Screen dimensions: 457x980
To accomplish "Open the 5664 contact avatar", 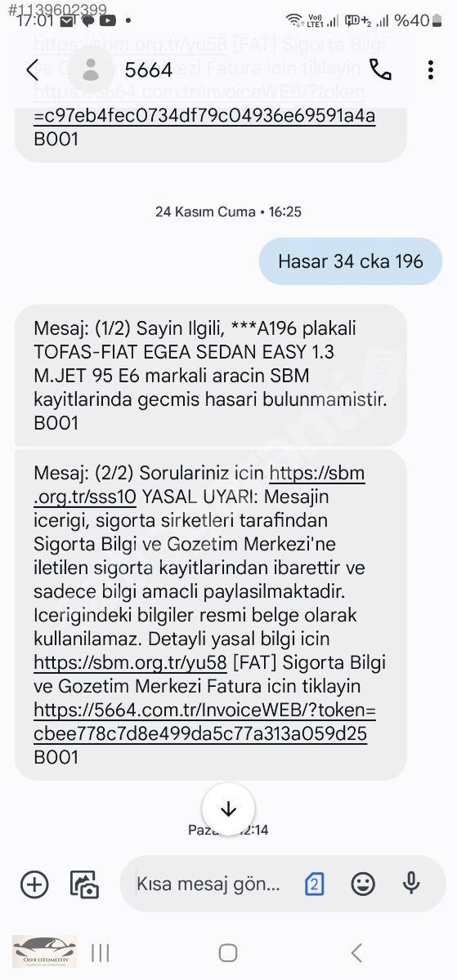I will 91,69.
